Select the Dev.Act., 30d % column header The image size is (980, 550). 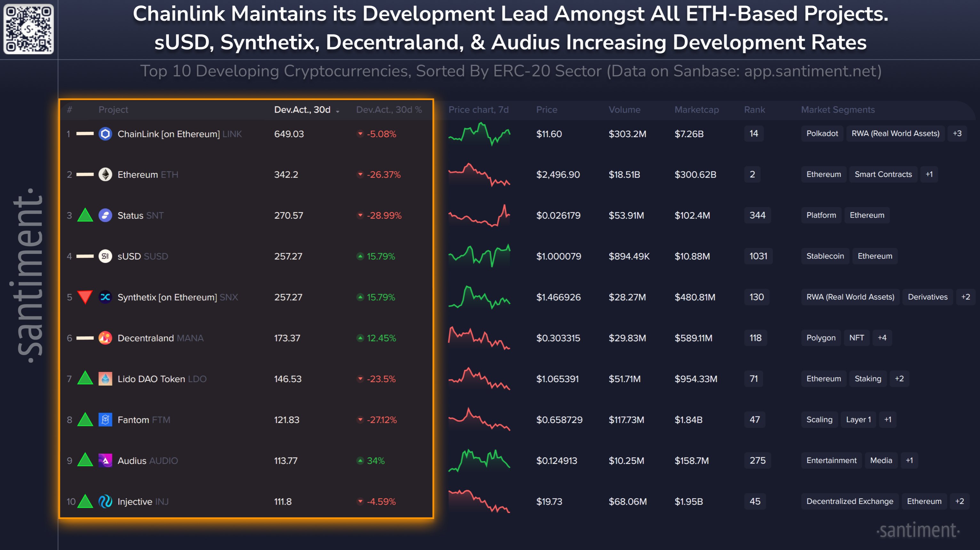pyautogui.click(x=389, y=110)
